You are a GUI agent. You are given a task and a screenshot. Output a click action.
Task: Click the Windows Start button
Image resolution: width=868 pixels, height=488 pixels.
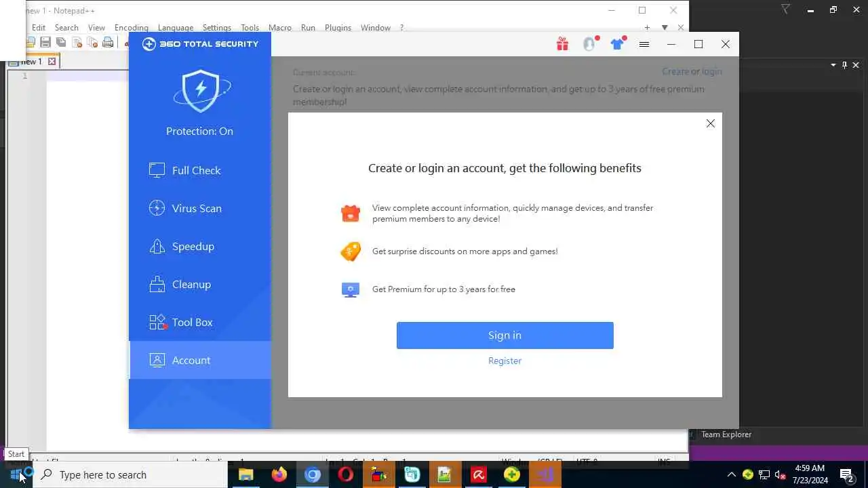click(16, 474)
